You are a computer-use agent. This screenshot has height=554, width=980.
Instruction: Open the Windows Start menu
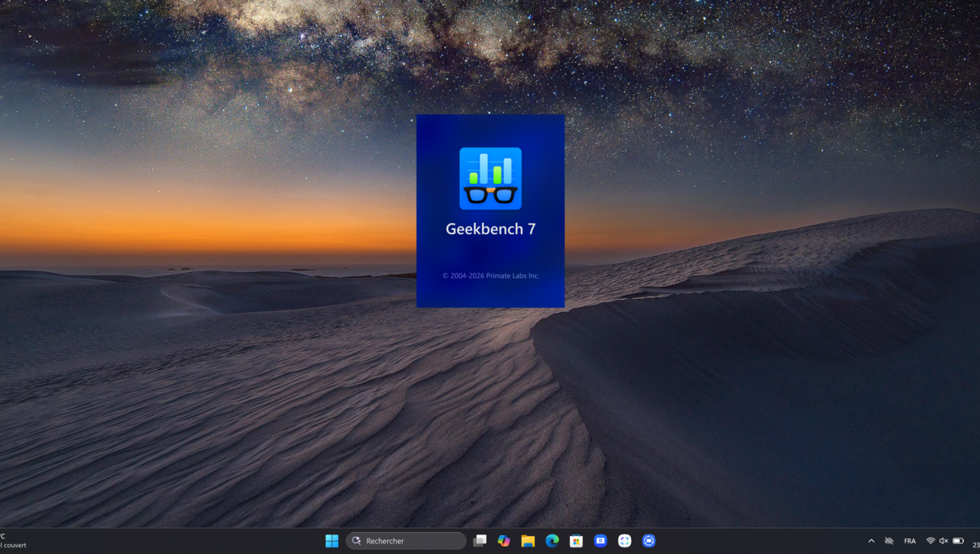[332, 541]
